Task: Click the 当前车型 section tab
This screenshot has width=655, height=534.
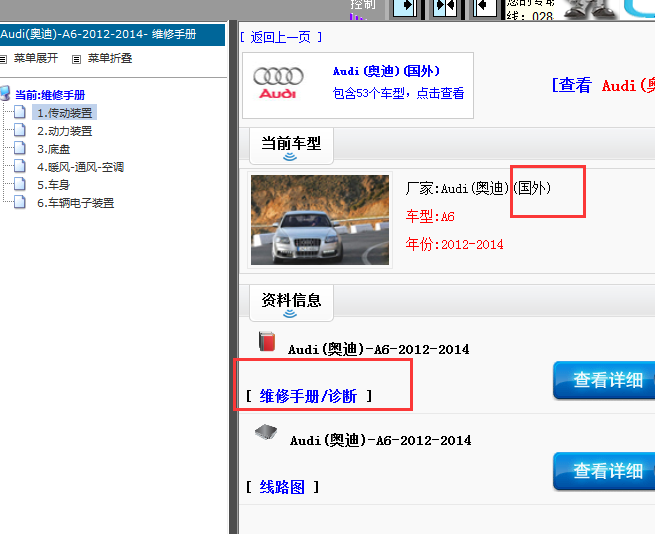Action: [291, 146]
